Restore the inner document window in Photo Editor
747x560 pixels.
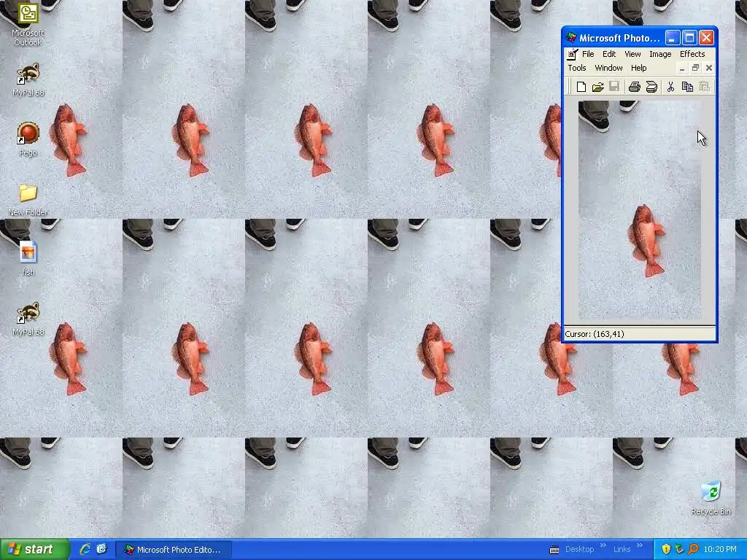[695, 68]
